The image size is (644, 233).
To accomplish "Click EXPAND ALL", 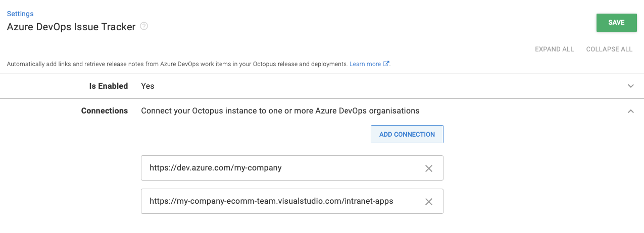I will coord(554,49).
